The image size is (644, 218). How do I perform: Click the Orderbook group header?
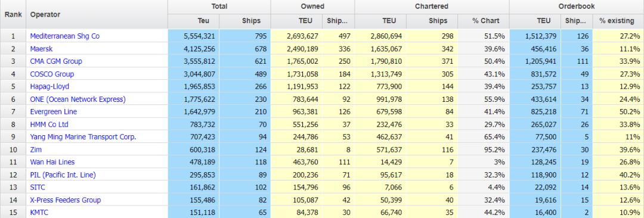[577, 7]
